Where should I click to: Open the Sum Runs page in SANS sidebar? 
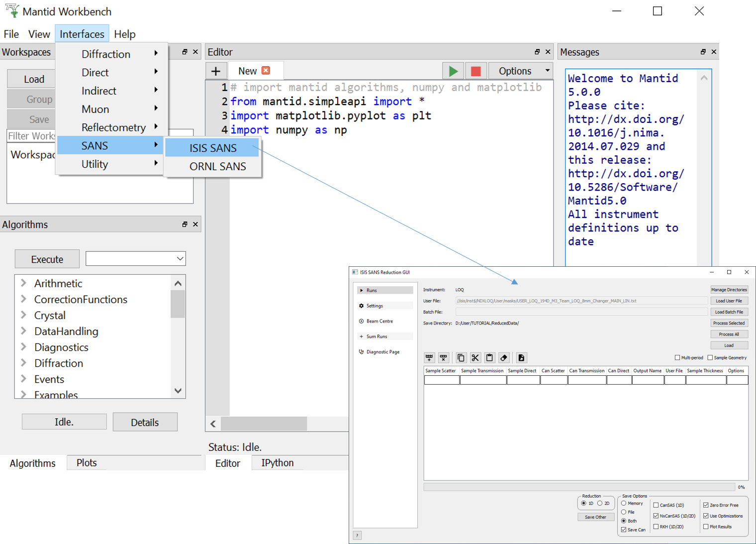click(384, 336)
